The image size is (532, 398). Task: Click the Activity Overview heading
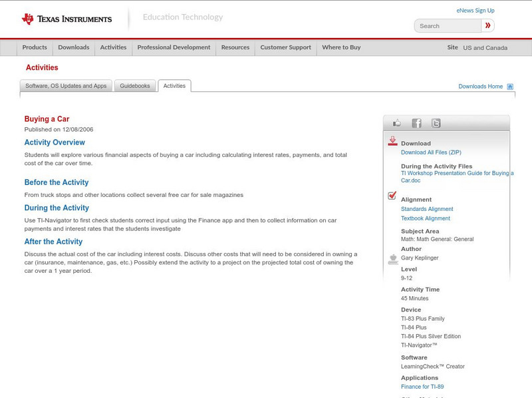tap(55, 142)
